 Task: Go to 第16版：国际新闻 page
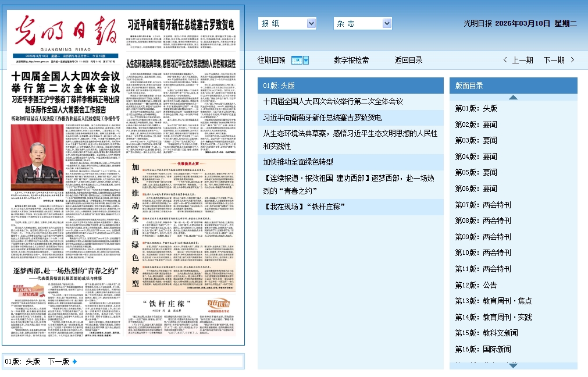click(483, 349)
